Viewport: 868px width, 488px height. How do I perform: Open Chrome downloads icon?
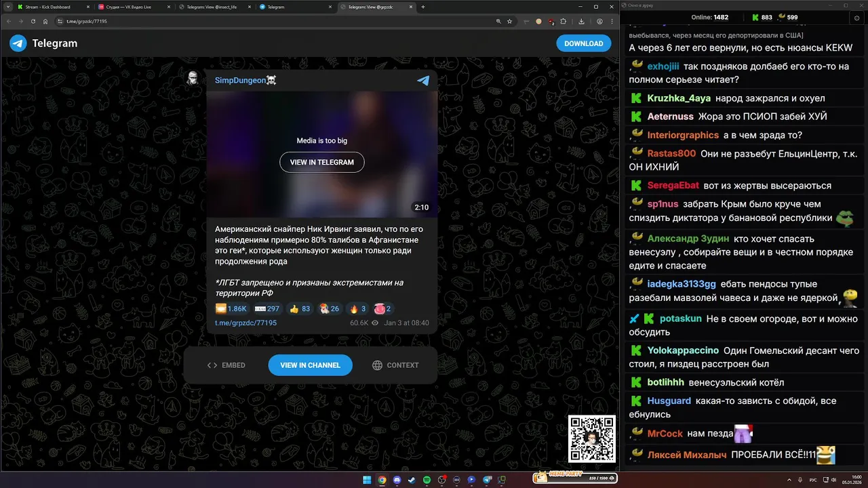point(581,21)
